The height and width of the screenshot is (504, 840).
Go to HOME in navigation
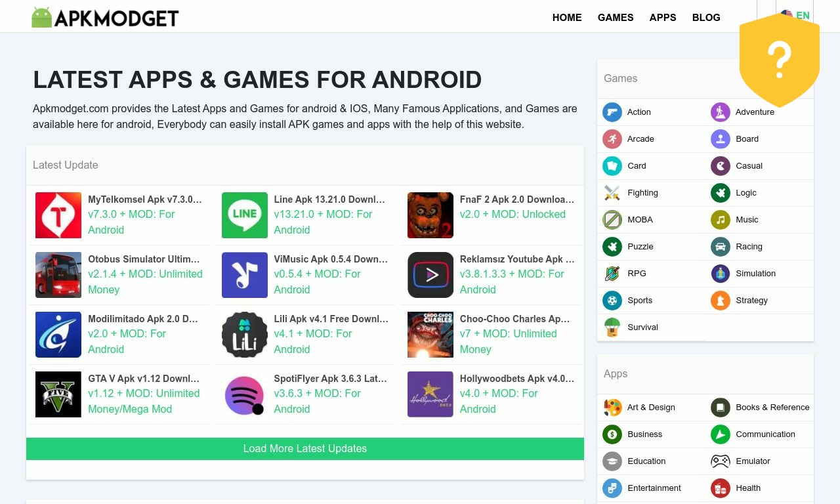(567, 18)
